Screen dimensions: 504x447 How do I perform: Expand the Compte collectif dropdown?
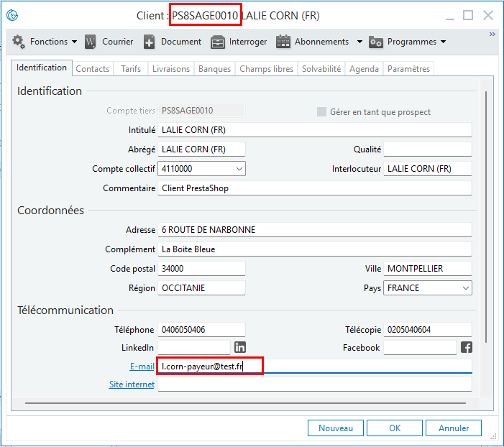pos(239,169)
